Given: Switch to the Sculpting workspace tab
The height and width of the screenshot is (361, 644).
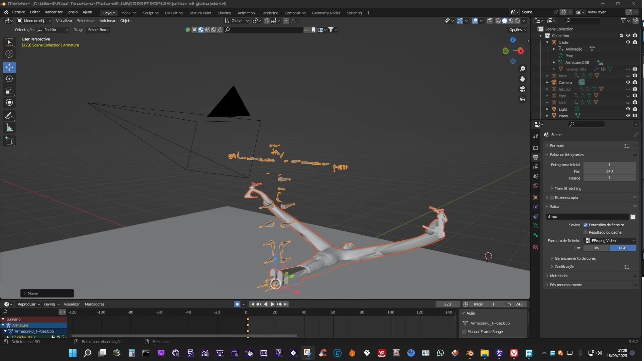Looking at the screenshot, I should [150, 13].
